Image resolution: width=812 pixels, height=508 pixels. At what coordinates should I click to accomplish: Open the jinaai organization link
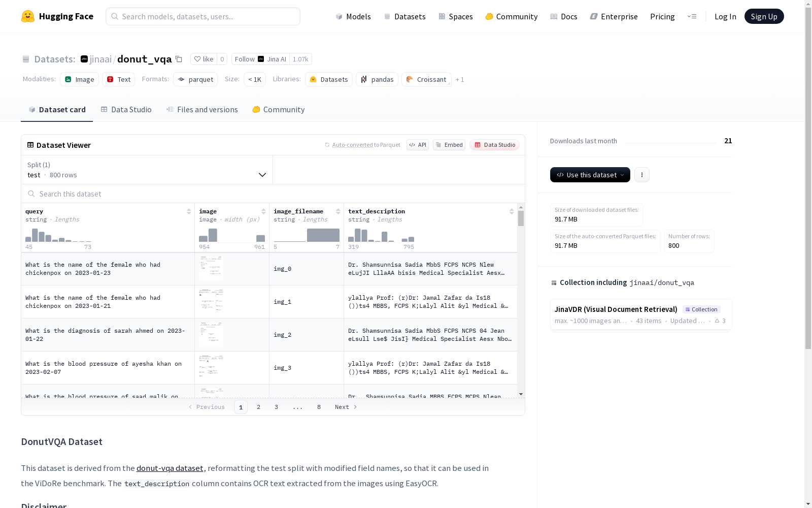(100, 59)
